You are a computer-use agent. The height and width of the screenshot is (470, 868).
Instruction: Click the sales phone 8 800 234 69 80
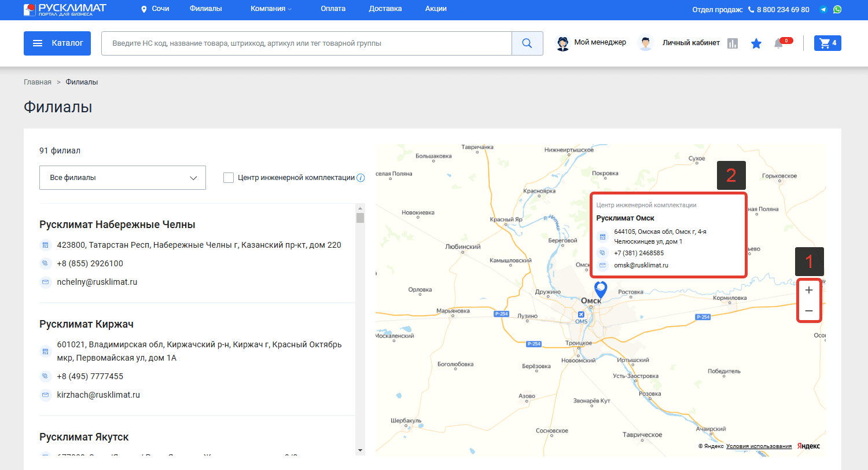783,10
